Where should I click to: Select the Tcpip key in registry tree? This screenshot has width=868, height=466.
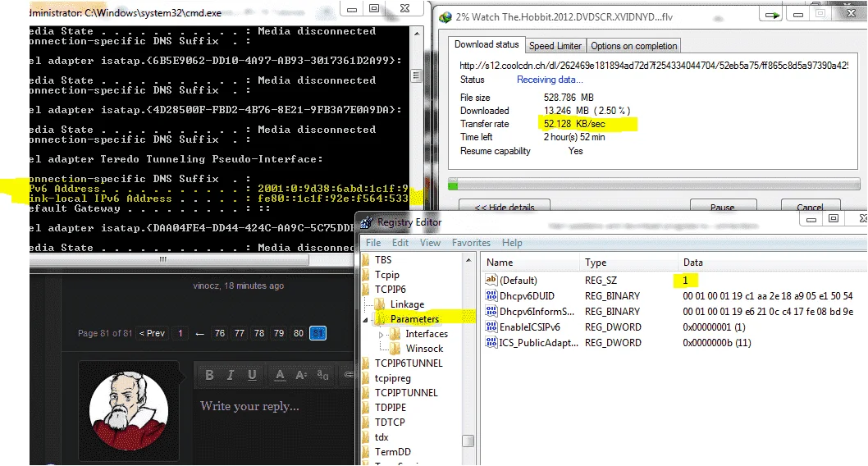(387, 275)
